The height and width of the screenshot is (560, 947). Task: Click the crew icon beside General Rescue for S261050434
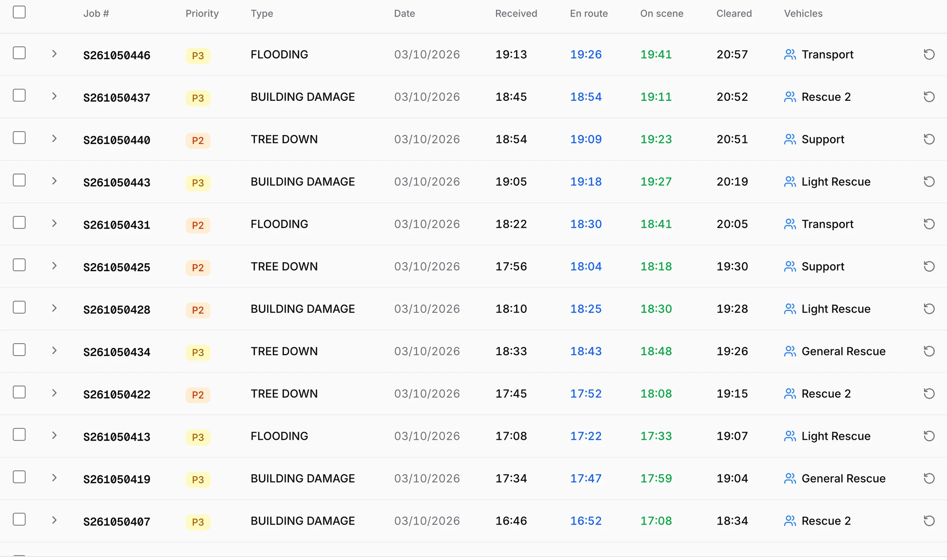coord(790,351)
